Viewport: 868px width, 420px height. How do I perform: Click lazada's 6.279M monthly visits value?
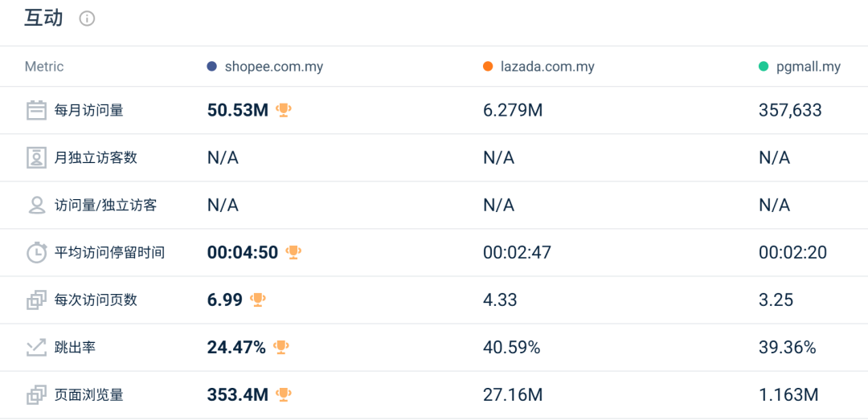513,110
